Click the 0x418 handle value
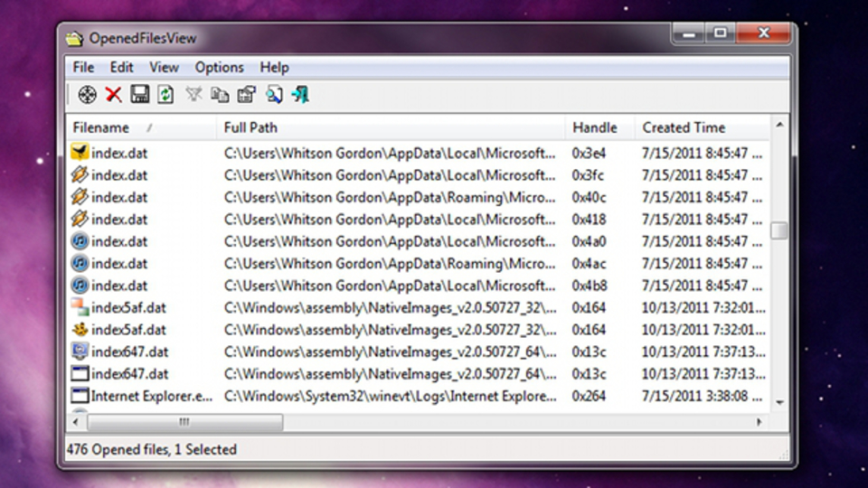This screenshot has height=488, width=868. point(589,220)
